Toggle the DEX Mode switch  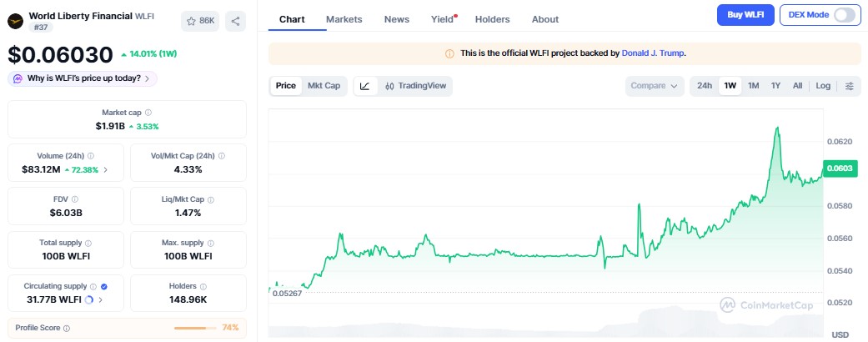coord(844,15)
